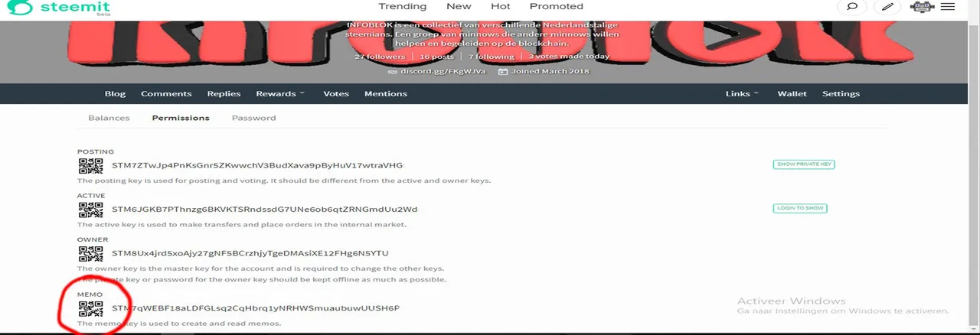
Task: Open the Blog tab
Action: (115, 94)
